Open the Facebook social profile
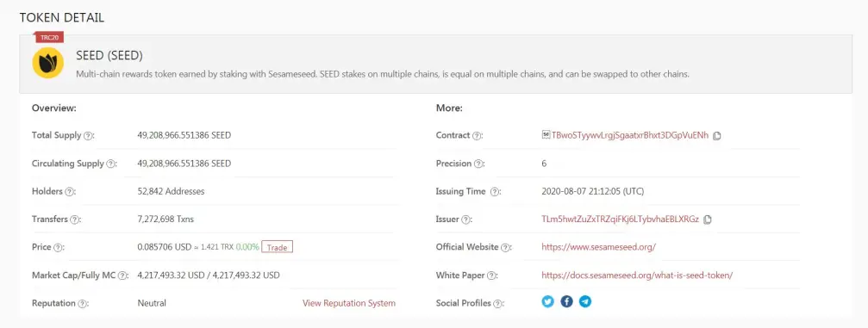Image resolution: width=868 pixels, height=328 pixels. click(x=566, y=301)
